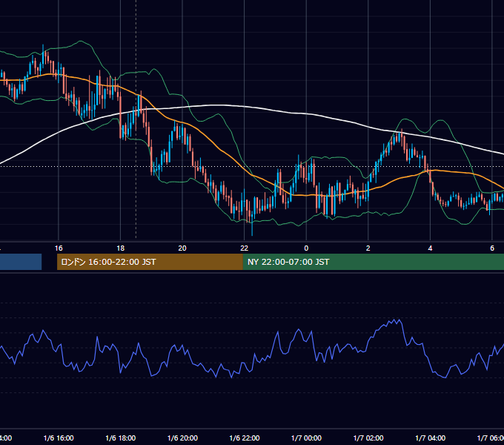Click the NY 22:00-07:00 JST session bar
Image resolution: width=504 pixels, height=445 pixels.
(x=373, y=262)
